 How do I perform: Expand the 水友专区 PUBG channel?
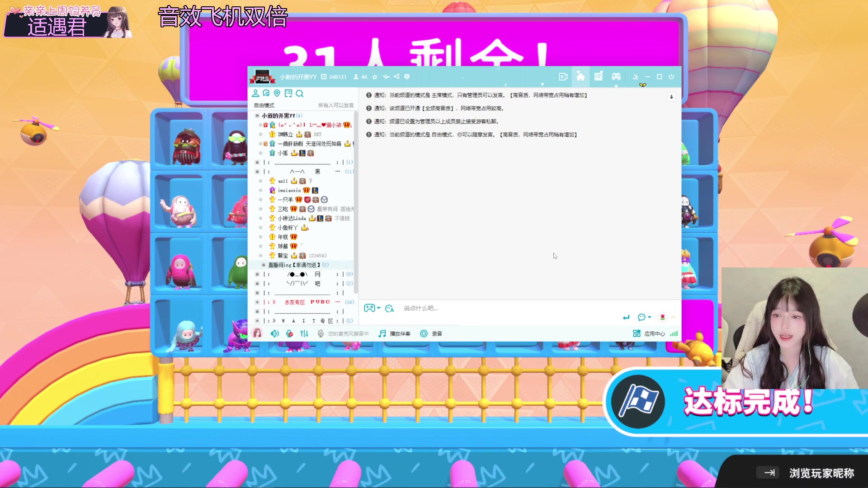tap(257, 302)
